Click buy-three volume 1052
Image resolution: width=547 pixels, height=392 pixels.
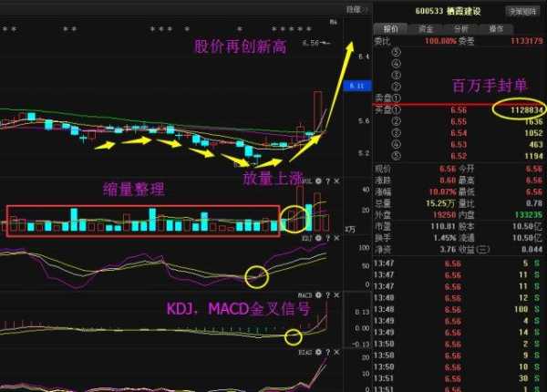[533, 133]
